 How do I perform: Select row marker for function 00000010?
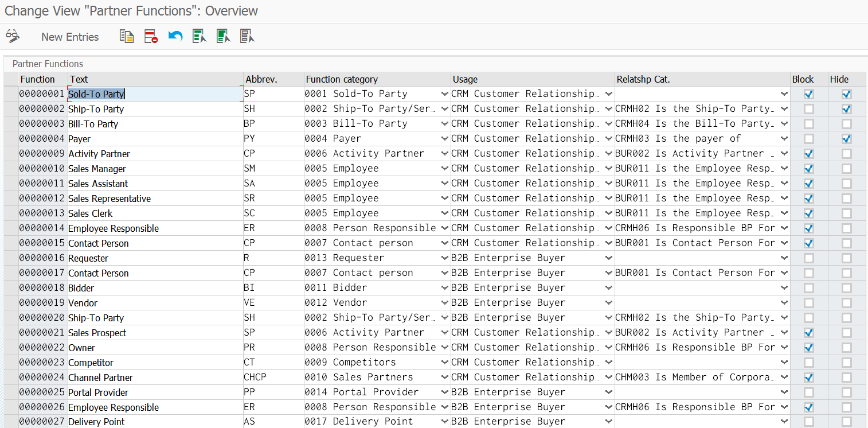(11, 169)
